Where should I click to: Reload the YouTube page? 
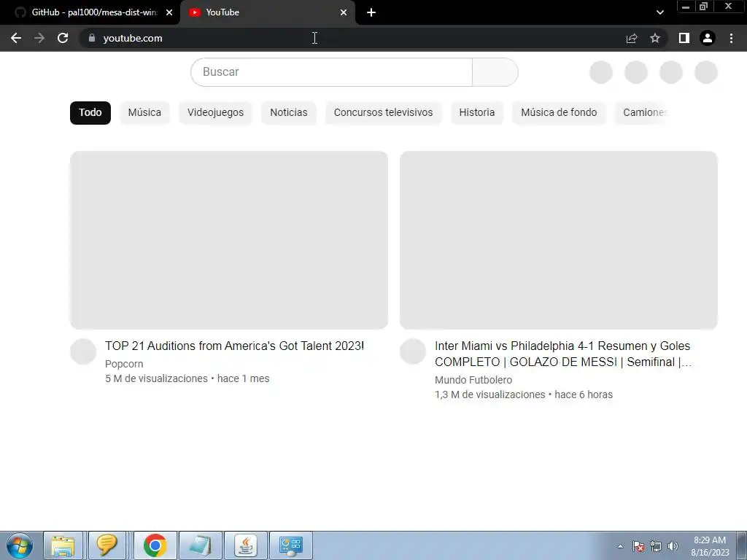point(63,38)
